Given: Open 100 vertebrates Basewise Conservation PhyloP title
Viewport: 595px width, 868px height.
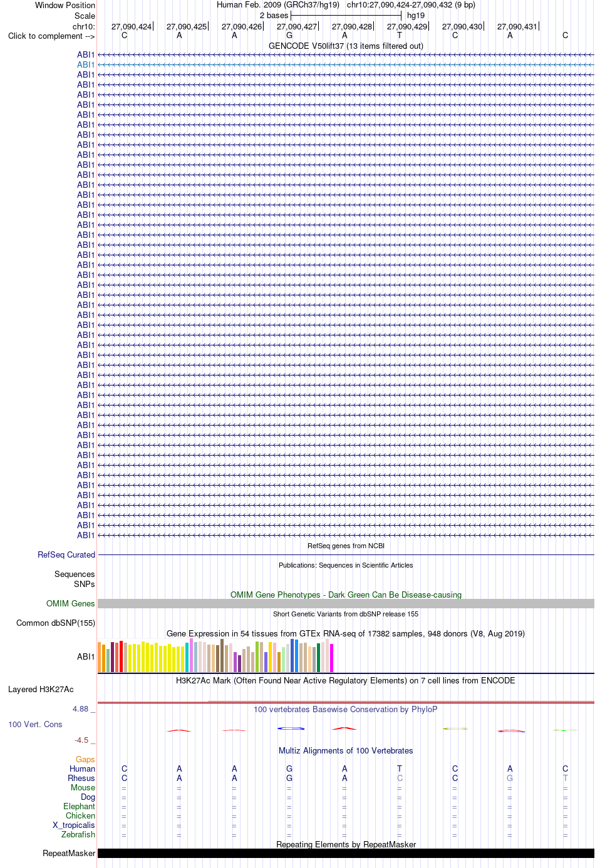Looking at the screenshot, I should [346, 709].
